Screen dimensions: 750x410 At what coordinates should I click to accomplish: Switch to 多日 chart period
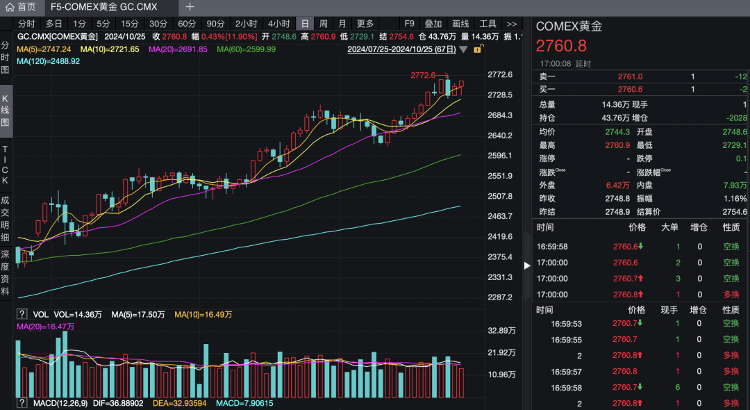pyautogui.click(x=54, y=23)
